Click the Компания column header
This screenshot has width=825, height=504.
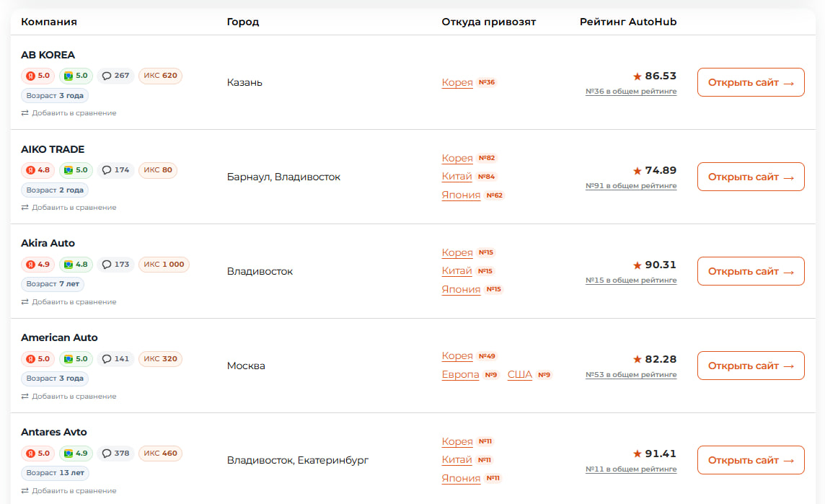coord(49,22)
